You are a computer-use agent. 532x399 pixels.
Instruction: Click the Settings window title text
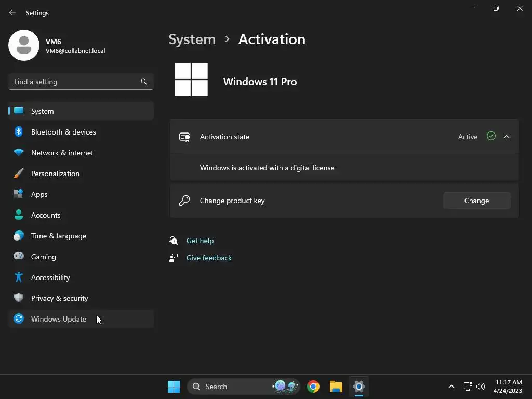click(x=37, y=13)
